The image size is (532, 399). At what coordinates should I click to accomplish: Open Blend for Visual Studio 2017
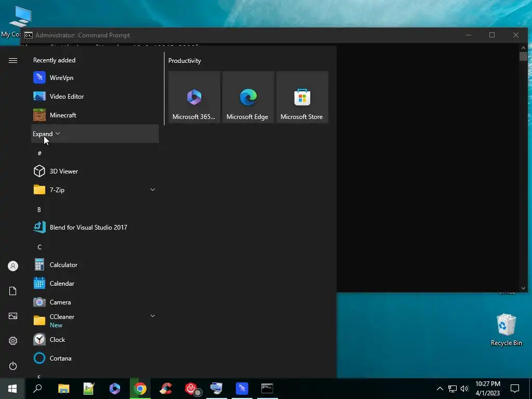[x=95, y=228]
